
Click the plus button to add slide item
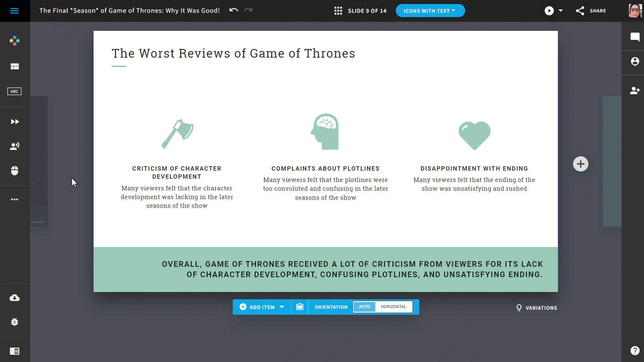(581, 164)
